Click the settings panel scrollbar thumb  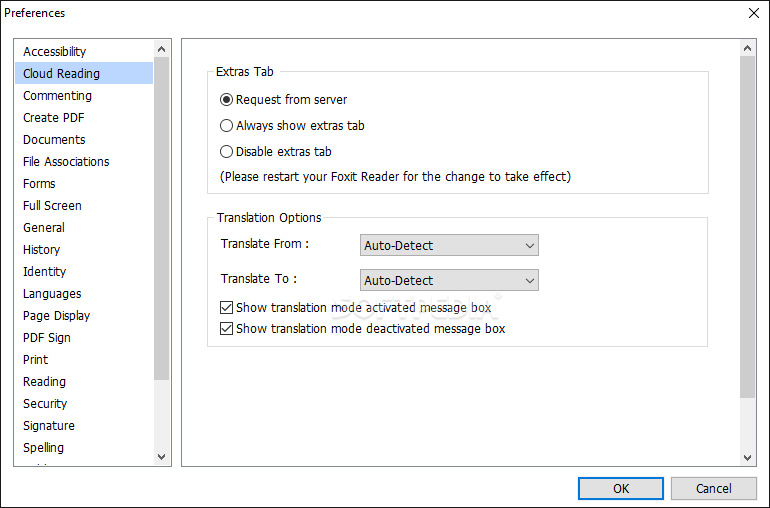[x=747, y=226]
